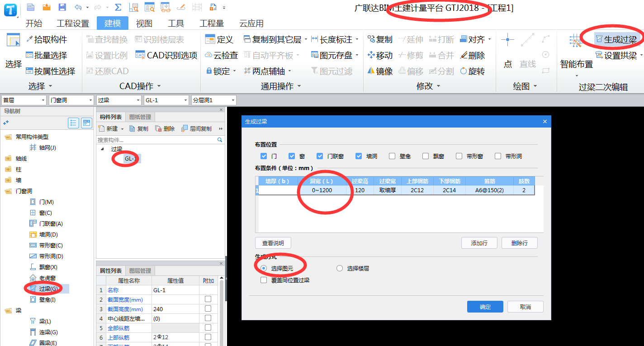Uncheck the 门 checkbox in dialog

click(x=264, y=156)
